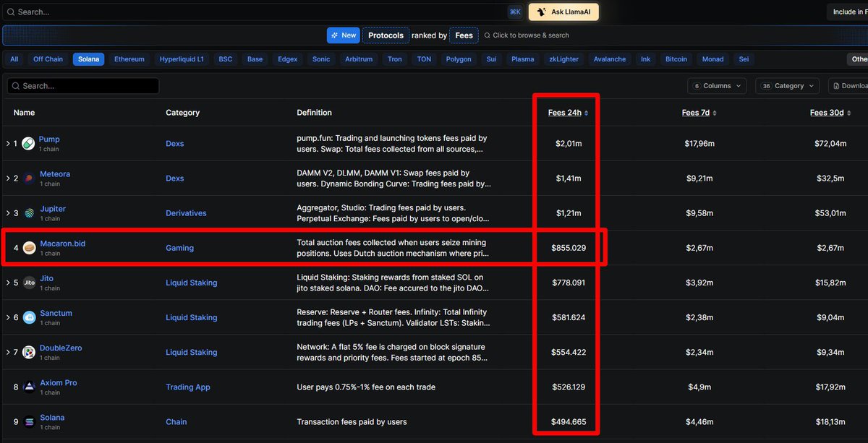Click the sparkle icon on New button

(335, 35)
